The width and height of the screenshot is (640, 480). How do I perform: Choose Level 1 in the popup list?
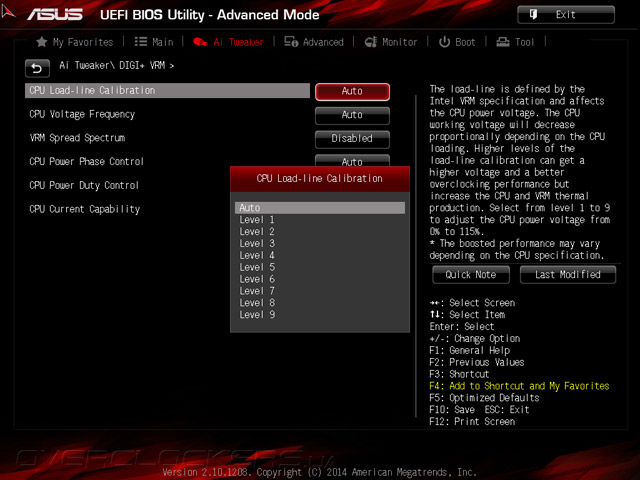[320, 220]
